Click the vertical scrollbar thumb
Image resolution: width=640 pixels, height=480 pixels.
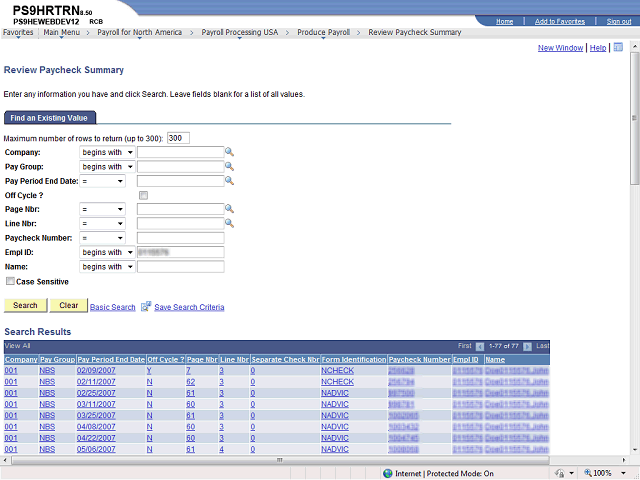pos(635,118)
